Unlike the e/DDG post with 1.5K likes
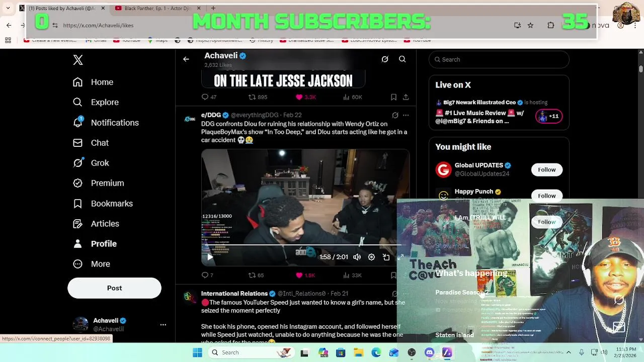644x362 pixels. tap(305, 275)
